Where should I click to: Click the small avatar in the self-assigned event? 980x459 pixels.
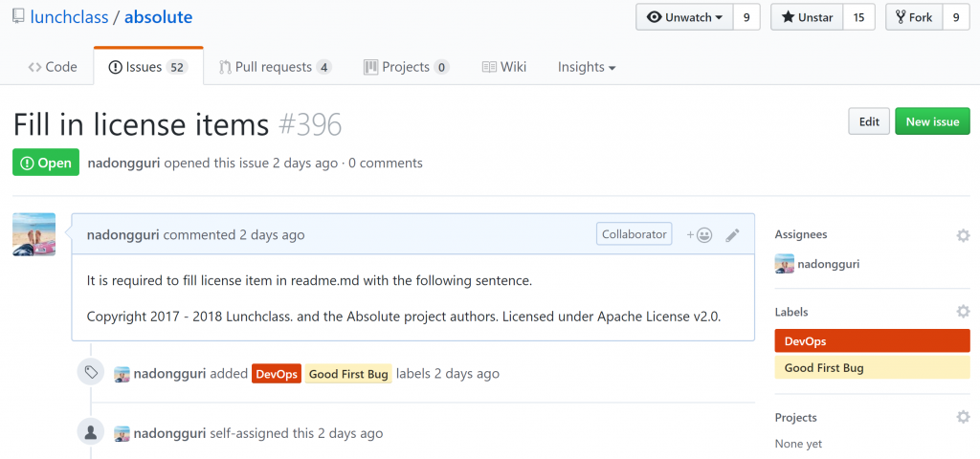[122, 433]
